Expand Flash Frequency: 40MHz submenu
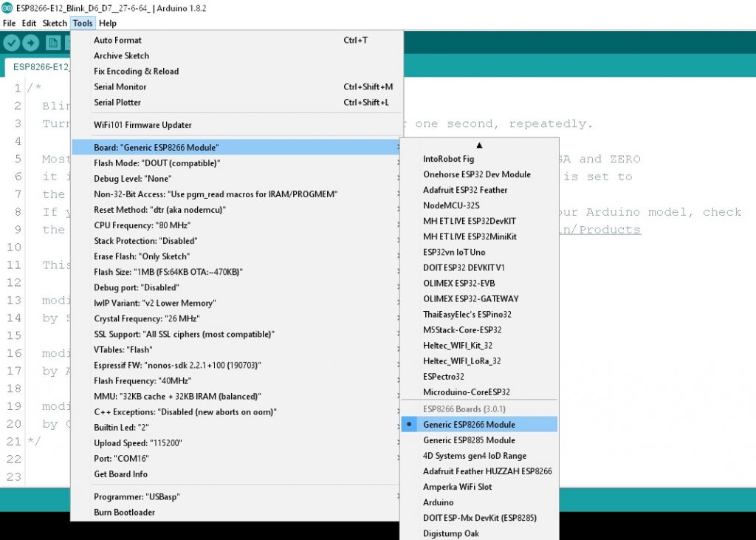The width and height of the screenshot is (756, 540). point(236,380)
